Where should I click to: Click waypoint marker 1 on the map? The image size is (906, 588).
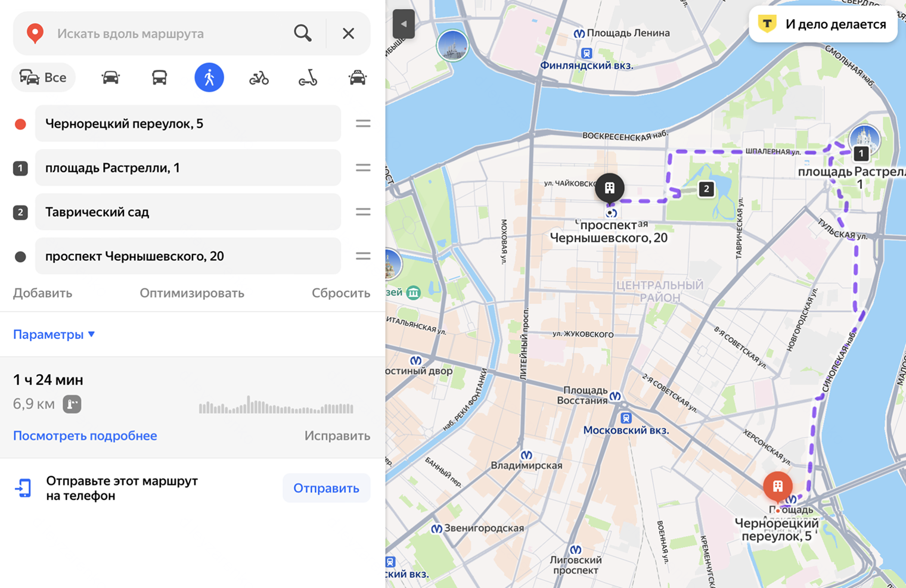tap(861, 154)
